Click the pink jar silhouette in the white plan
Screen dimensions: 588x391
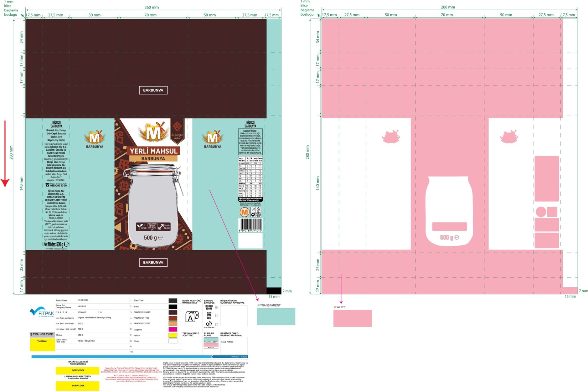coord(449,211)
